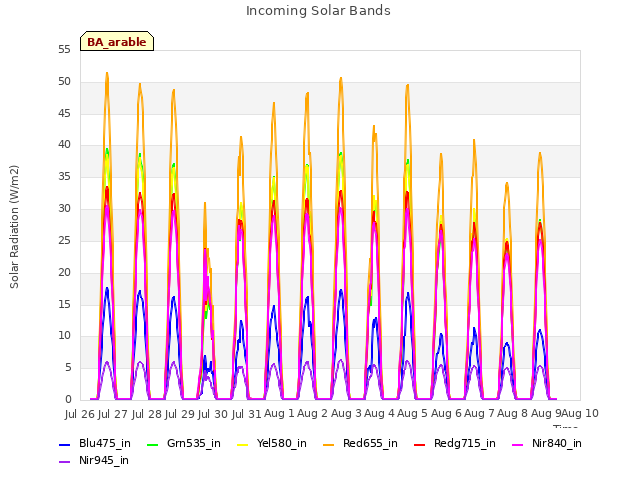Viewport: 640px width, 480px height.
Task: Click the Aug 7 x-axis tick label
Action: [479, 413]
